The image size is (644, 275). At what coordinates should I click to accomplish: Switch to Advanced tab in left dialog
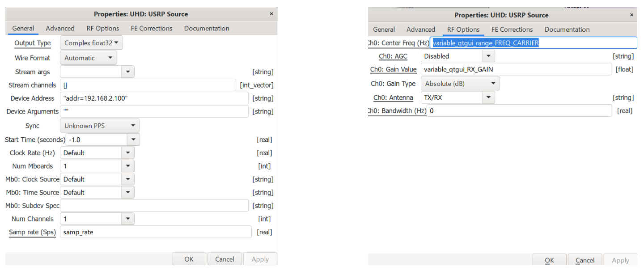tap(60, 28)
